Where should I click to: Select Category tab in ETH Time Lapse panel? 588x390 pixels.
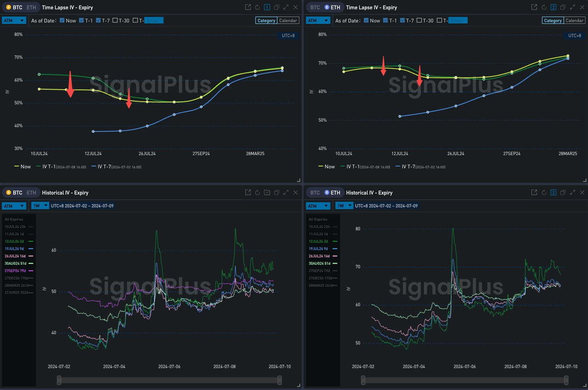pos(553,21)
